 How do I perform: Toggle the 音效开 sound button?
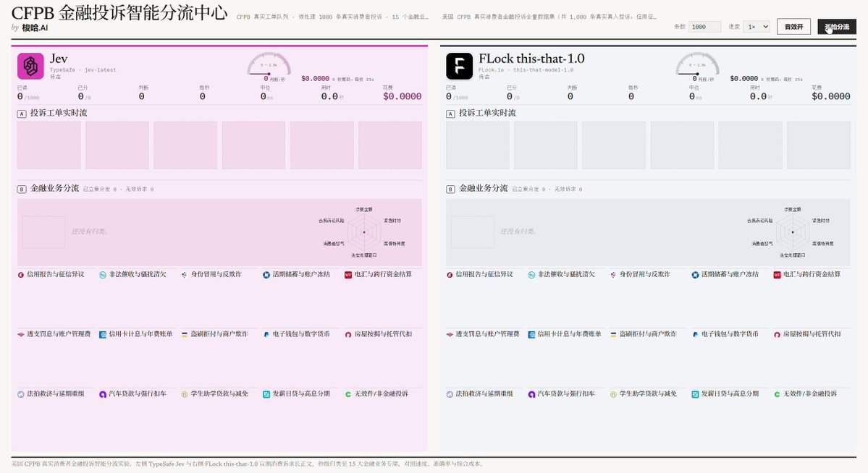tap(794, 27)
